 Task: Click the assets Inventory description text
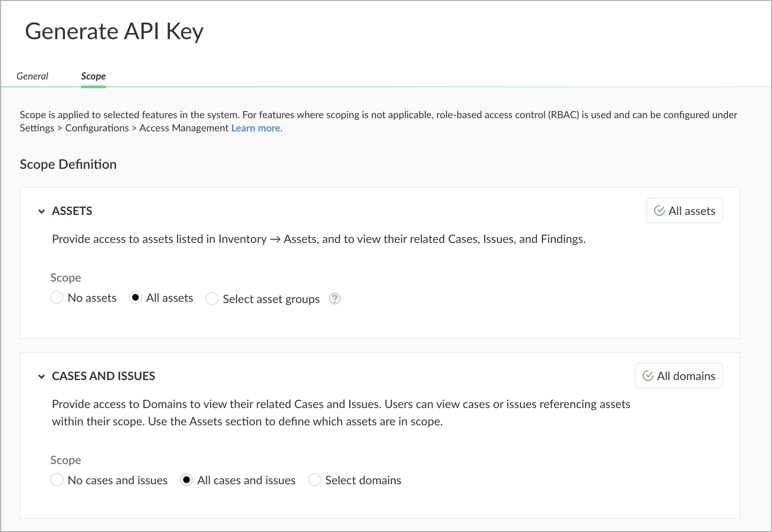pyautogui.click(x=318, y=239)
